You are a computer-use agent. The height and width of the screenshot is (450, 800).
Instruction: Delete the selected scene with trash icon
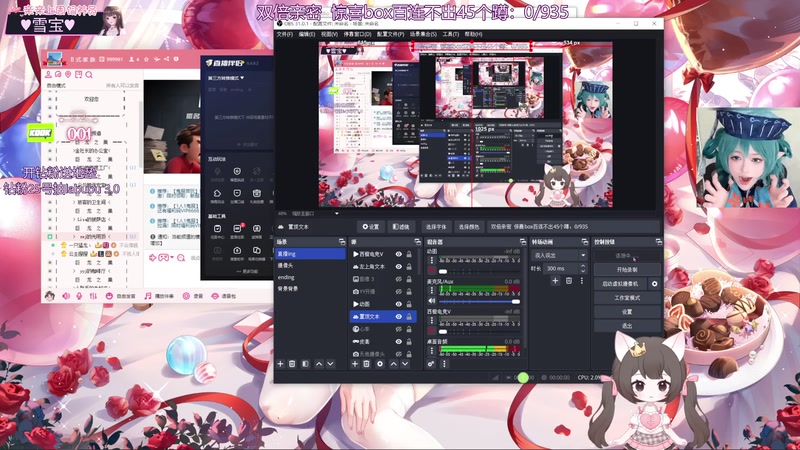pyautogui.click(x=292, y=364)
